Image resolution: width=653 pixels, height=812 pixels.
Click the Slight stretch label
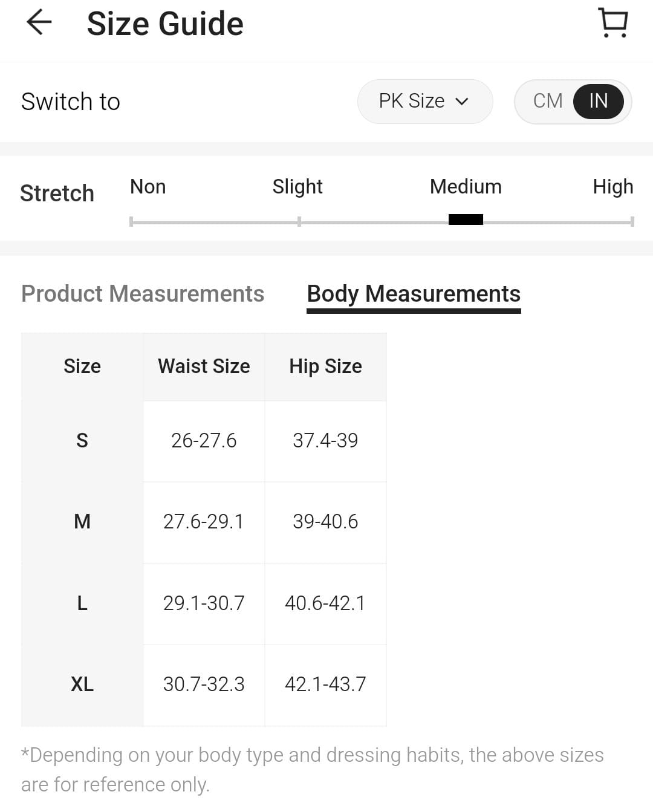click(297, 187)
